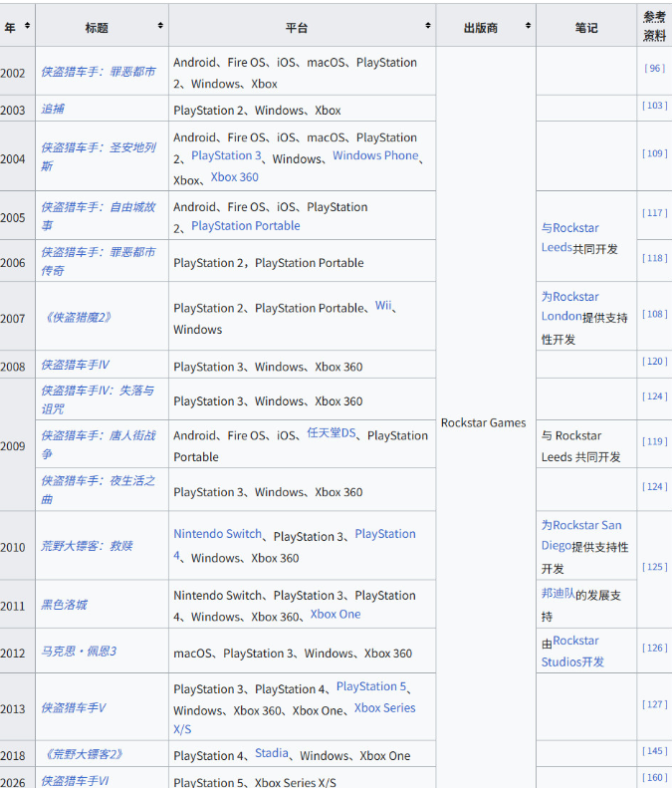The height and width of the screenshot is (788, 672).
Task: Open 《荒野大镖客2》 link
Action: point(84,754)
